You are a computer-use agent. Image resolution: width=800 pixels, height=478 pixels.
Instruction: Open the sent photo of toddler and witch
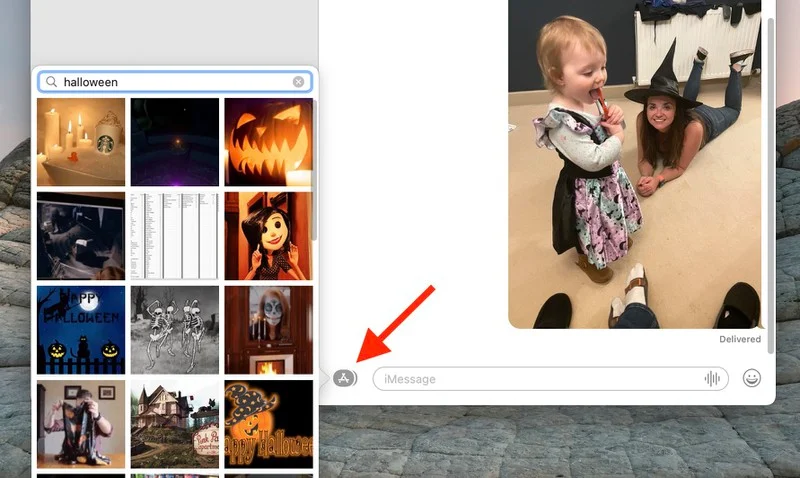(x=634, y=164)
